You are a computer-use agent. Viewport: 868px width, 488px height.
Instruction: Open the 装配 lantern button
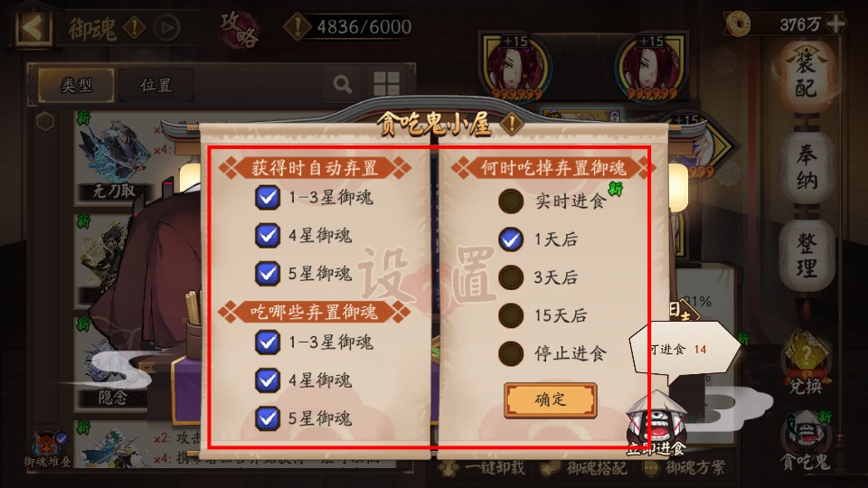(x=806, y=74)
